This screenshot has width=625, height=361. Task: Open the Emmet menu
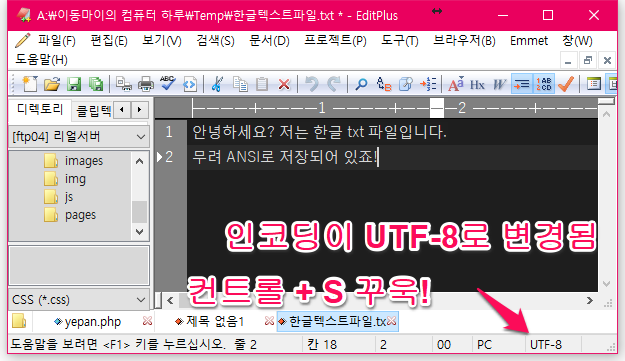pos(529,41)
